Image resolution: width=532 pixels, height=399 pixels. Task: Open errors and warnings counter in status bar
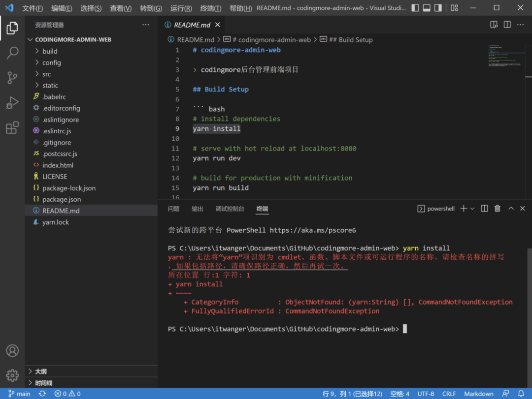tap(67, 394)
